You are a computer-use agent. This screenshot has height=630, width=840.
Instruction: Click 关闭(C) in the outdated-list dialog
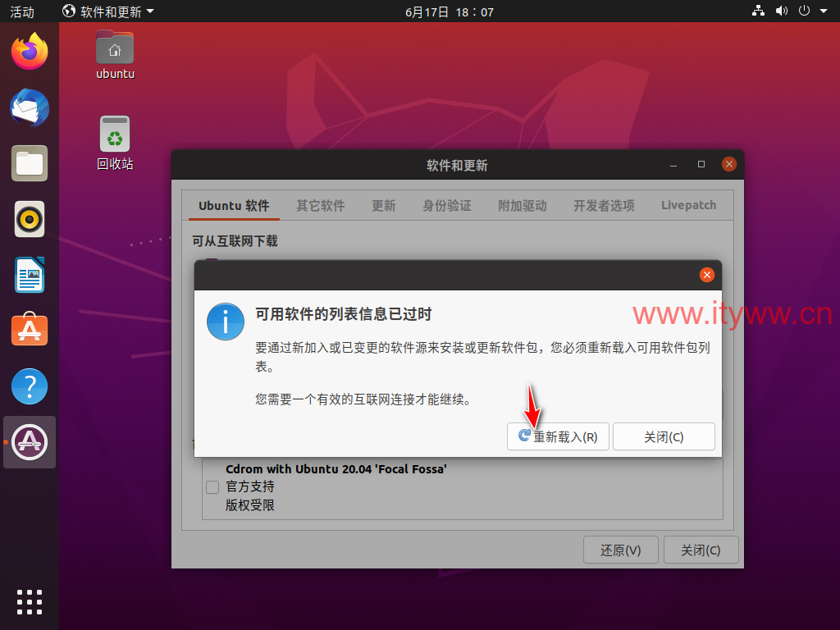664,436
